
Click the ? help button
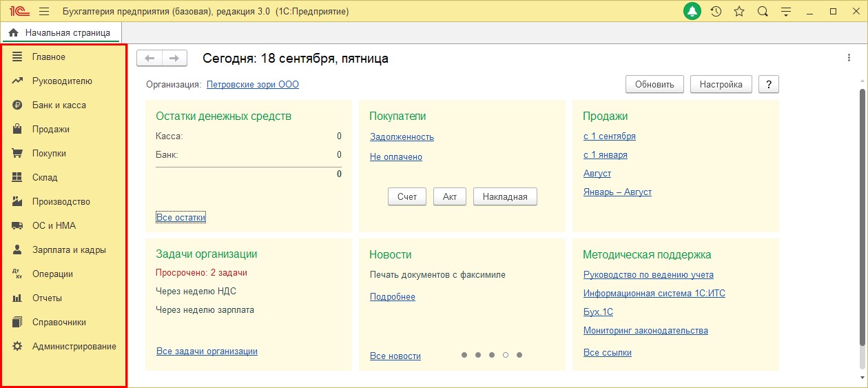[768, 84]
